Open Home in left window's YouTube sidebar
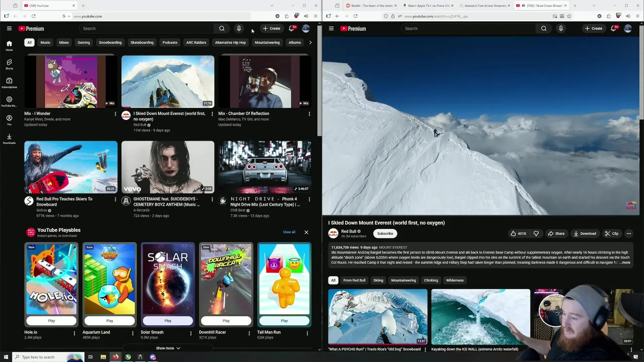 coord(9,46)
